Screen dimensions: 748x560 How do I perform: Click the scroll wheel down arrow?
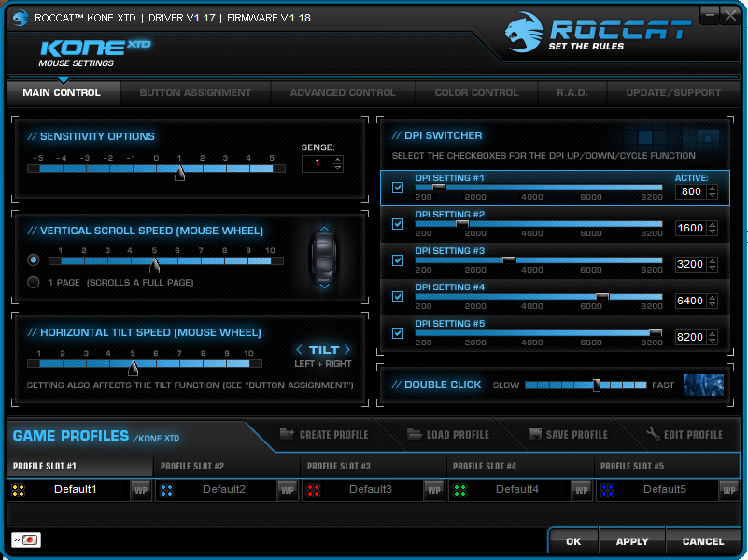tap(324, 286)
